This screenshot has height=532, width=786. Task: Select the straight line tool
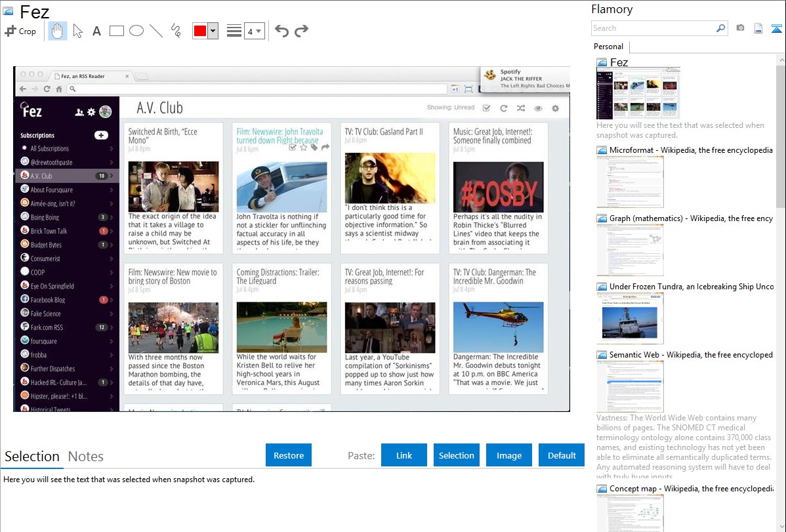point(156,31)
